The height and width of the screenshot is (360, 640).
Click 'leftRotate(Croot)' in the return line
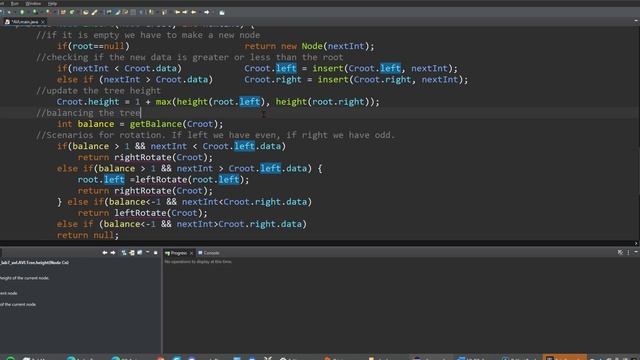pyautogui.click(x=160, y=213)
